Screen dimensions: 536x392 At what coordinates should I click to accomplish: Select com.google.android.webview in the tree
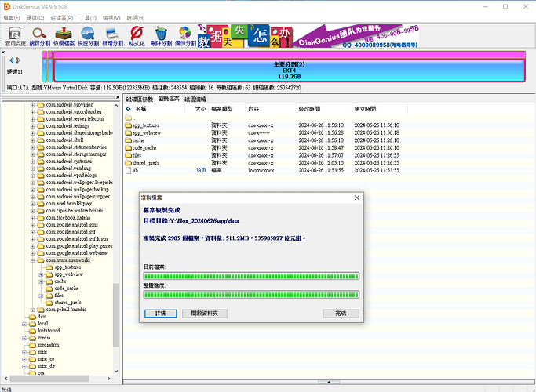tap(77, 253)
